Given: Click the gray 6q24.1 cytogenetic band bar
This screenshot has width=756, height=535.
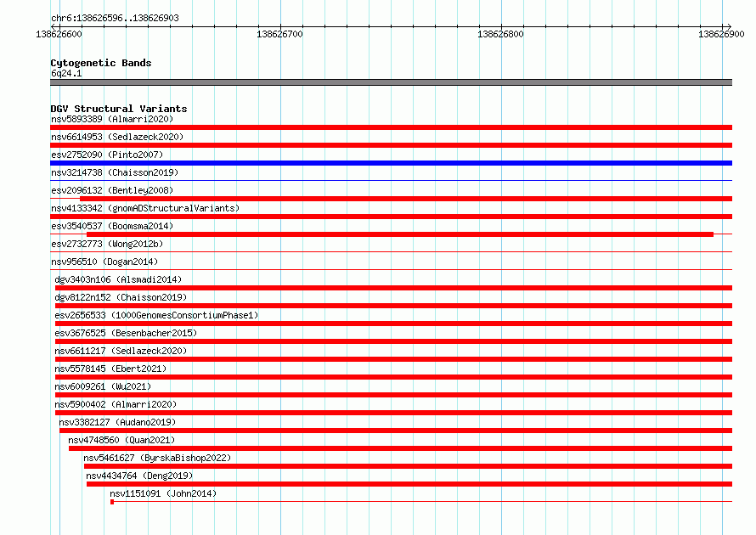Looking at the screenshot, I should point(391,82).
